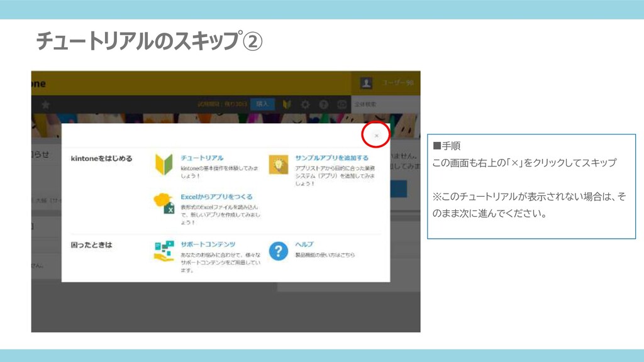The height and width of the screenshot is (362, 644).
Task: Open Excelからアプリをつくる link
Action: point(216,197)
